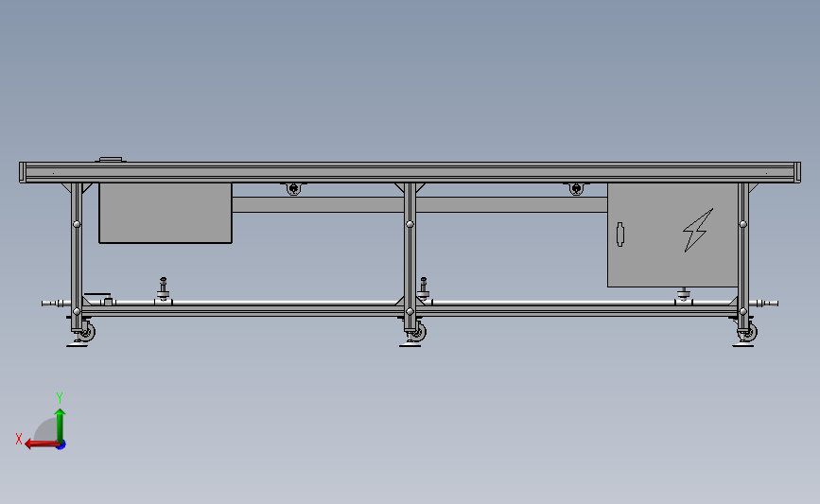Click the red X axis arrow of the triad
The height and width of the screenshot is (504, 820).
[42, 444]
